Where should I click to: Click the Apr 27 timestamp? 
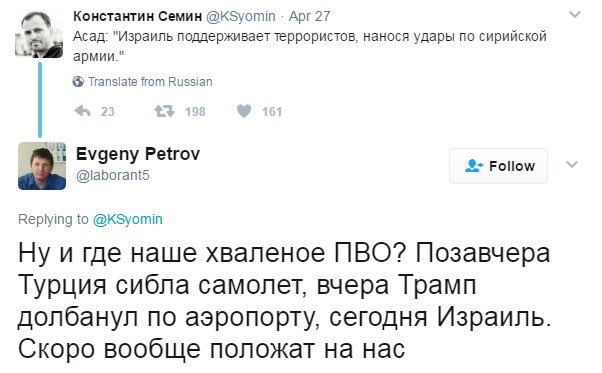coord(309,16)
